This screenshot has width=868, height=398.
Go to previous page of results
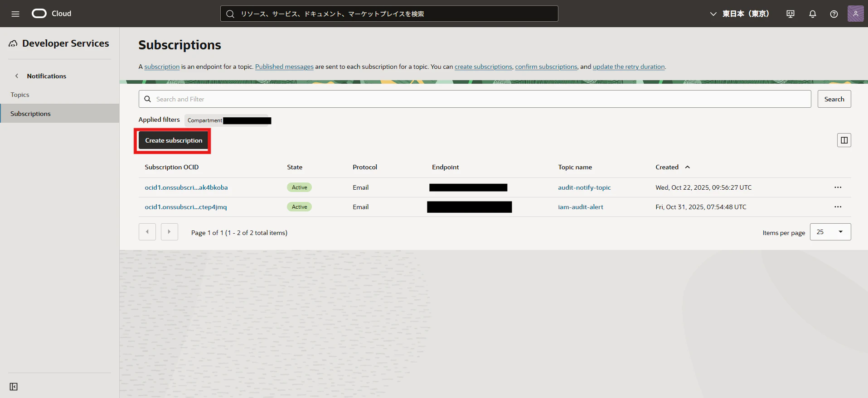147,232
